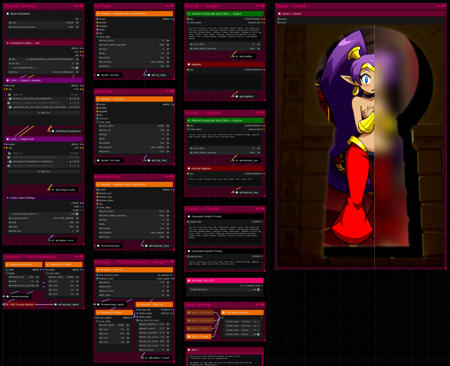Toggle the enable switch inside the bright pink node

pos(258,290)
